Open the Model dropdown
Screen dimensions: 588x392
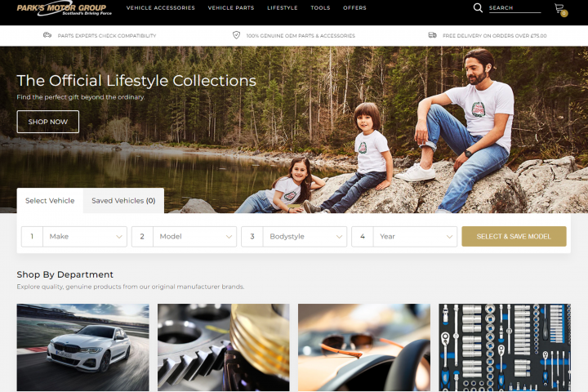(184, 236)
